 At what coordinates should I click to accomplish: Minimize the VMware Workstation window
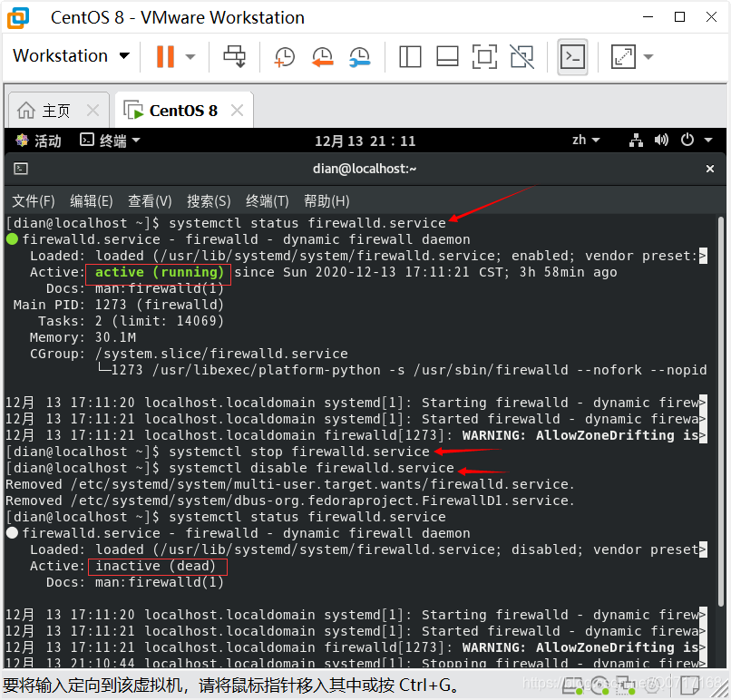[648, 17]
